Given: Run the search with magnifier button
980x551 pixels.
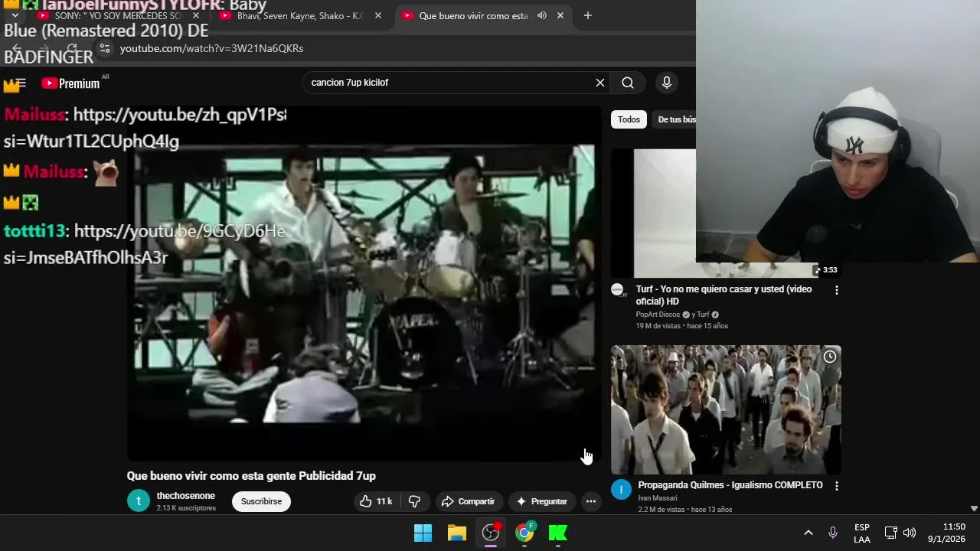Looking at the screenshot, I should point(628,83).
